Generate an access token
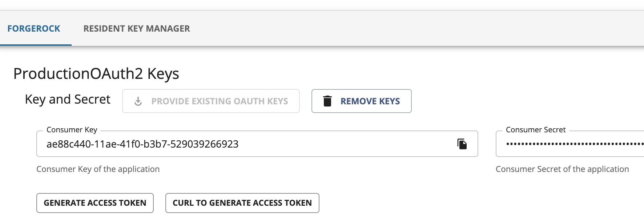 [95, 203]
